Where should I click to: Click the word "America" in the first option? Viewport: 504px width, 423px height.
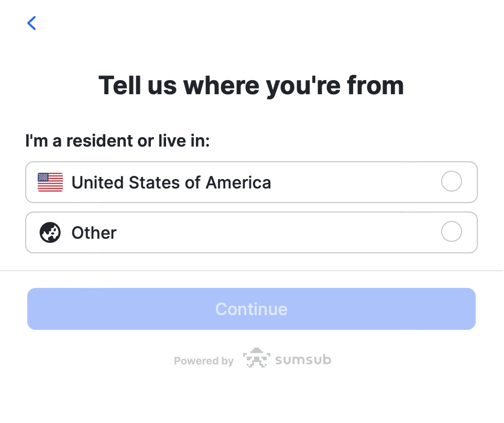point(238,182)
